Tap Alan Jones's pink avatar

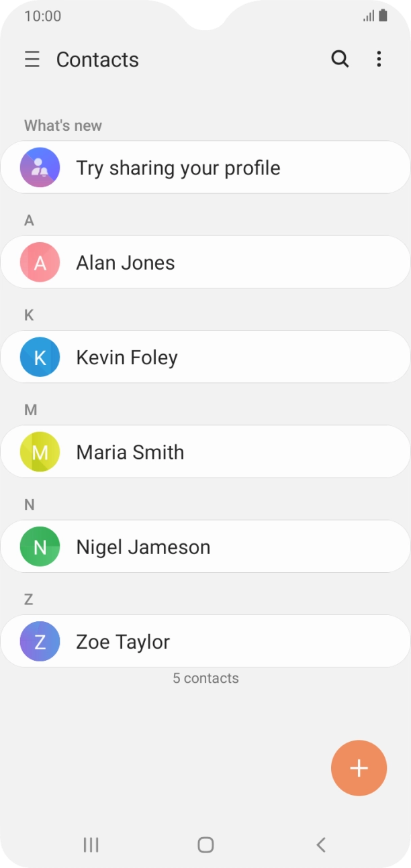(x=38, y=262)
